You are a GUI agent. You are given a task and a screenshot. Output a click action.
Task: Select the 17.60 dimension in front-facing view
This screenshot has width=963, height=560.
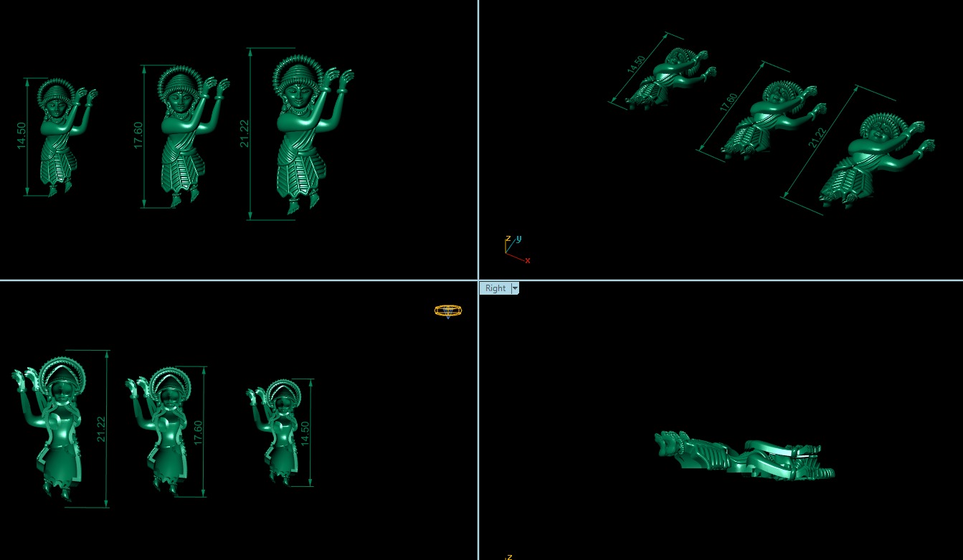[x=138, y=136]
